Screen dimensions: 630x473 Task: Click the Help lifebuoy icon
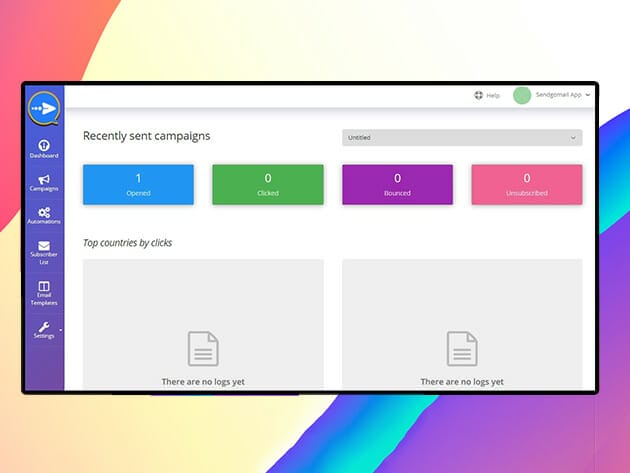[x=478, y=95]
